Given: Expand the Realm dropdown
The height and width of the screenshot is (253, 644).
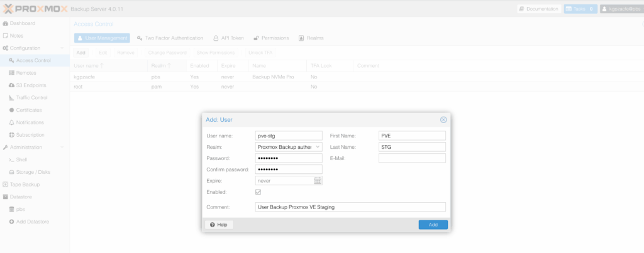Looking at the screenshot, I should [318, 147].
